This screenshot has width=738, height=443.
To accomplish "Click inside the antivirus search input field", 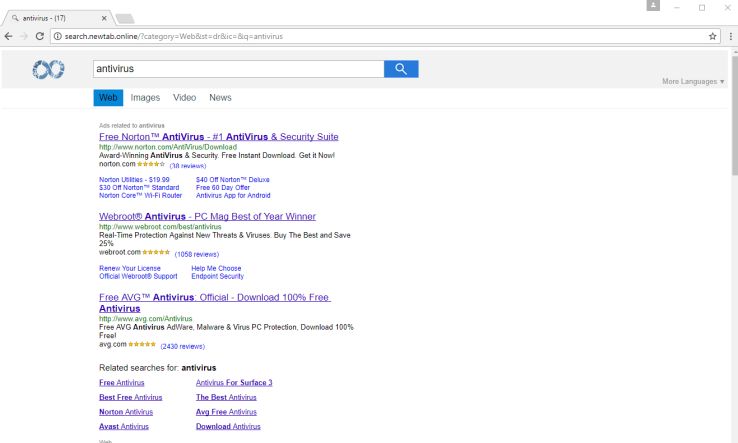I will (239, 69).
